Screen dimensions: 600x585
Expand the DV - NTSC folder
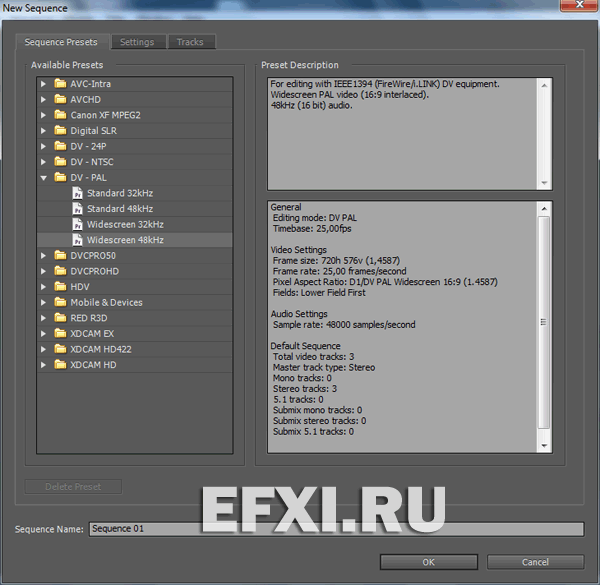(x=44, y=162)
